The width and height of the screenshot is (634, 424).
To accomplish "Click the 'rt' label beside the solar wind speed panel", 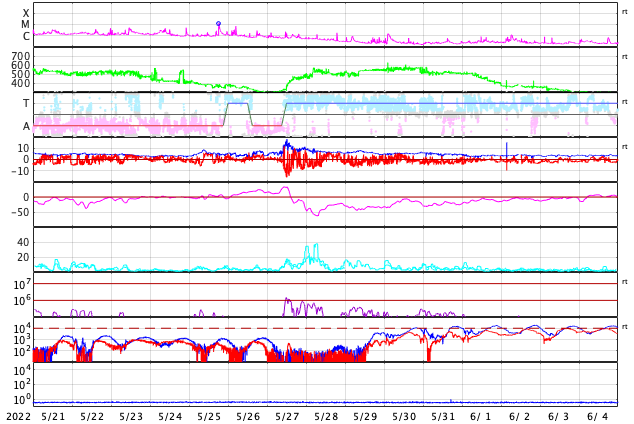I will click(x=624, y=57).
